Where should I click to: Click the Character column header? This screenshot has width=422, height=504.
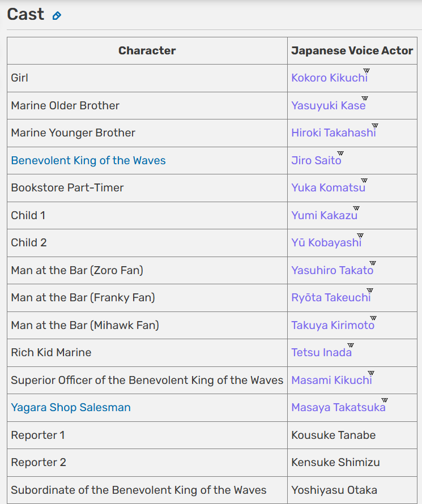point(147,51)
